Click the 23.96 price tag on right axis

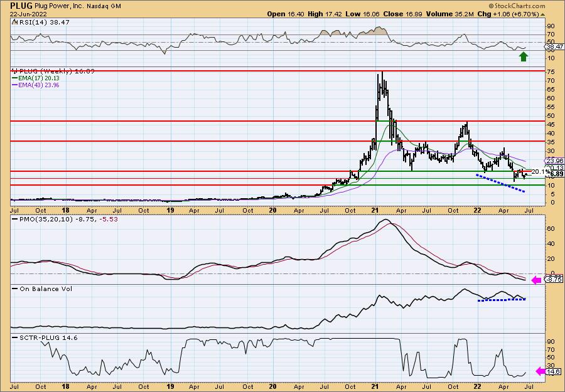[554, 161]
